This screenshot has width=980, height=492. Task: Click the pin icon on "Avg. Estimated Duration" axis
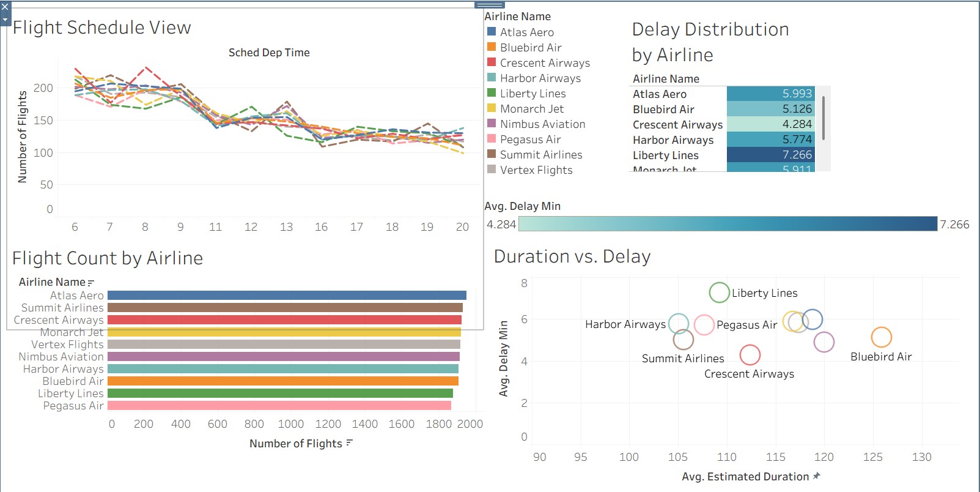pos(817,476)
